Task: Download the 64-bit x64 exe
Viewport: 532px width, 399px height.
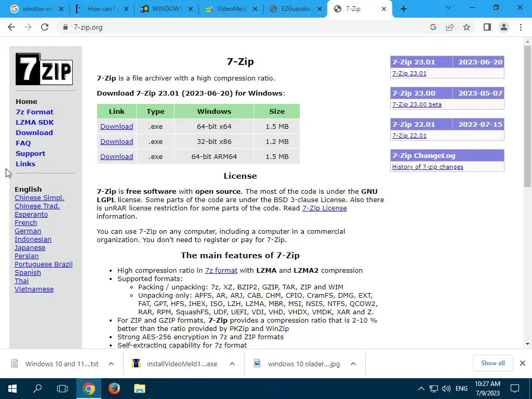Action: tap(116, 127)
